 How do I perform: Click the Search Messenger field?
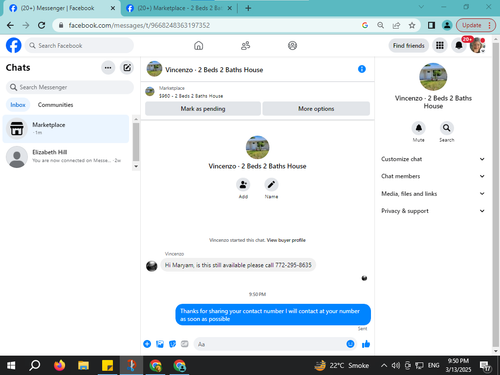[70, 87]
